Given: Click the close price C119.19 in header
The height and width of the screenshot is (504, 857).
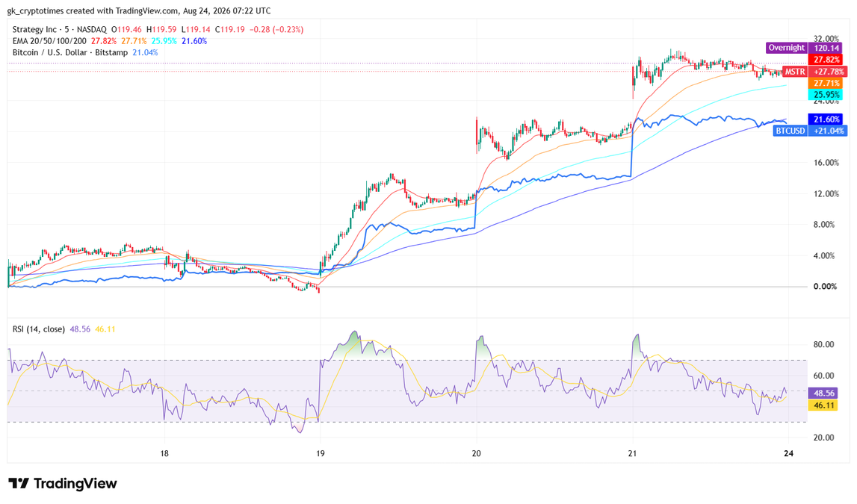Looking at the screenshot, I should tap(229, 29).
